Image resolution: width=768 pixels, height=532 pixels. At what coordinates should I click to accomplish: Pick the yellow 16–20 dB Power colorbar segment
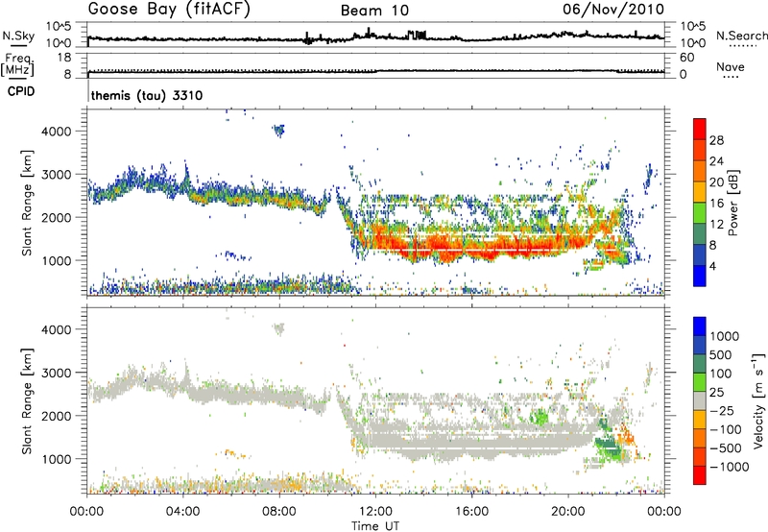(700, 192)
